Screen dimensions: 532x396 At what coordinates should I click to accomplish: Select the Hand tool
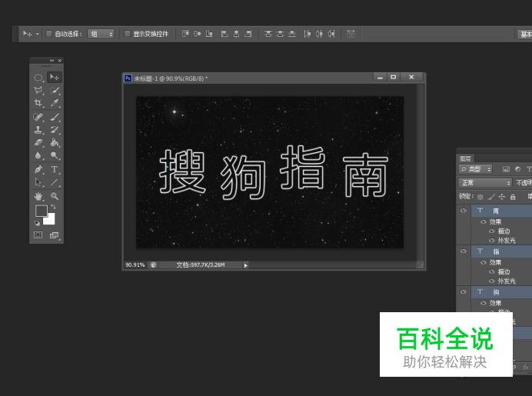pyautogui.click(x=38, y=196)
